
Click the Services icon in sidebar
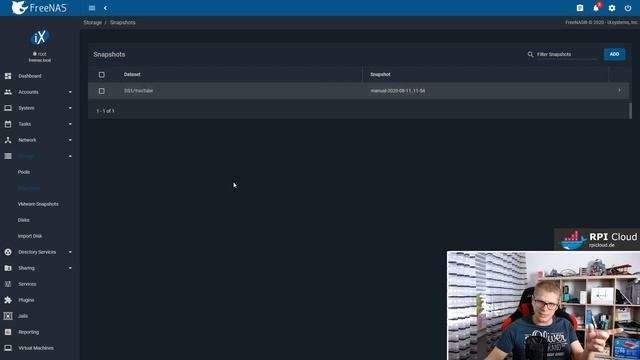(8, 284)
